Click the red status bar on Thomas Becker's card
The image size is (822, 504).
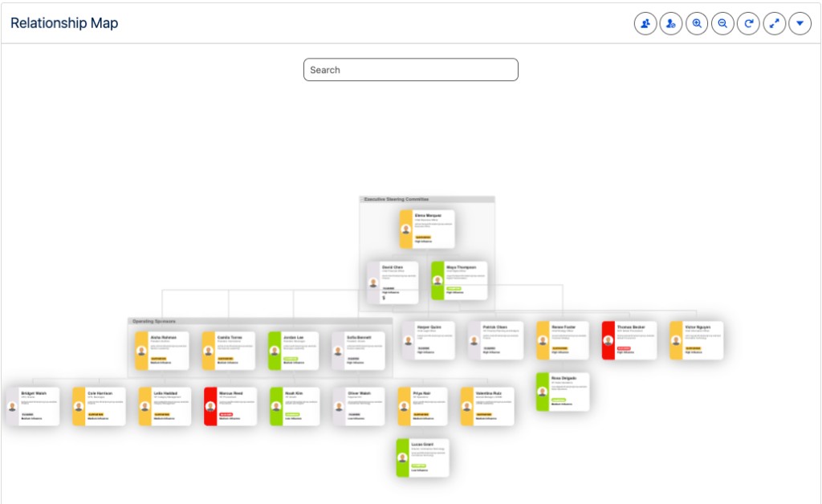pyautogui.click(x=608, y=340)
